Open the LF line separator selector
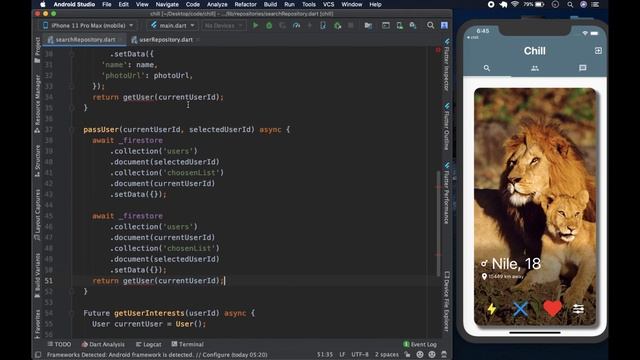 342,355
